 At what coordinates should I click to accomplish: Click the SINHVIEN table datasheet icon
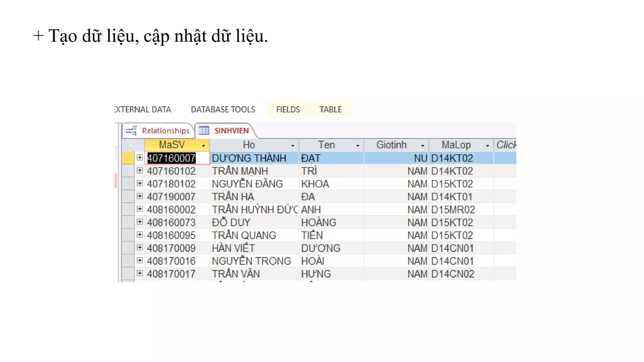pyautogui.click(x=204, y=130)
